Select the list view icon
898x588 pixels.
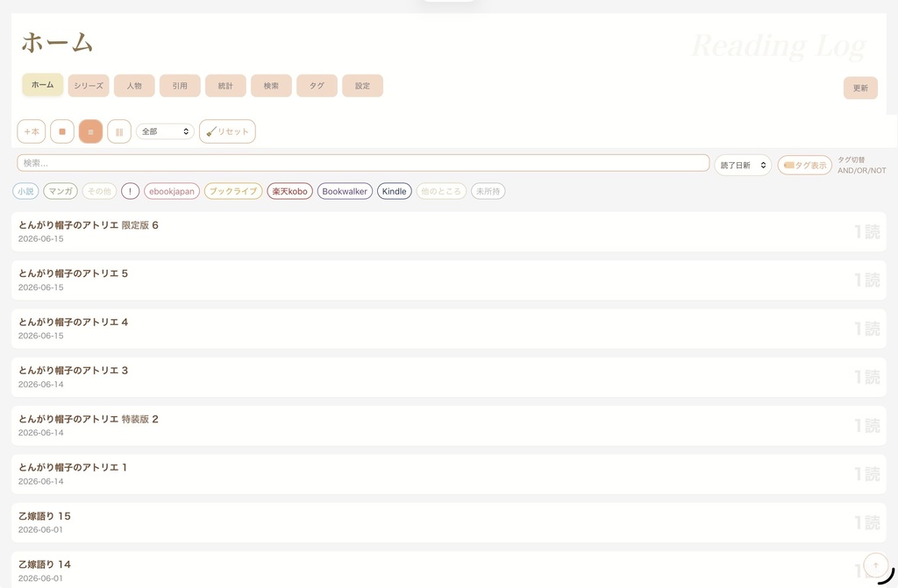point(90,131)
